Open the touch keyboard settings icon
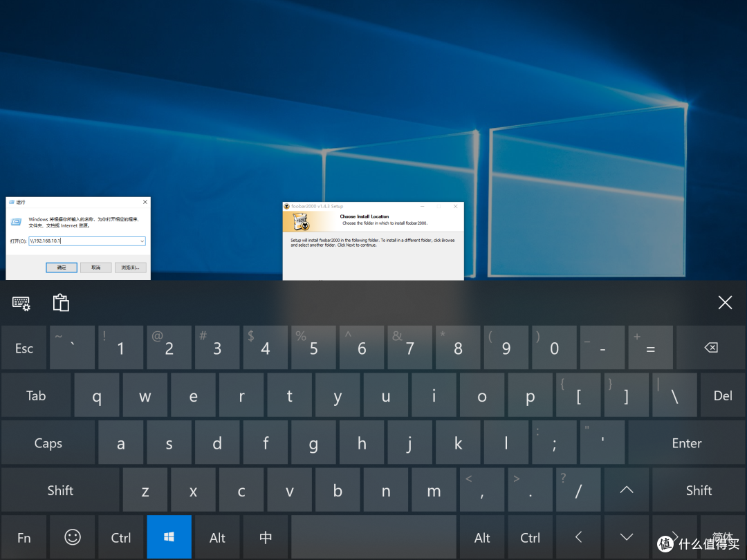747x560 pixels. coord(21,303)
